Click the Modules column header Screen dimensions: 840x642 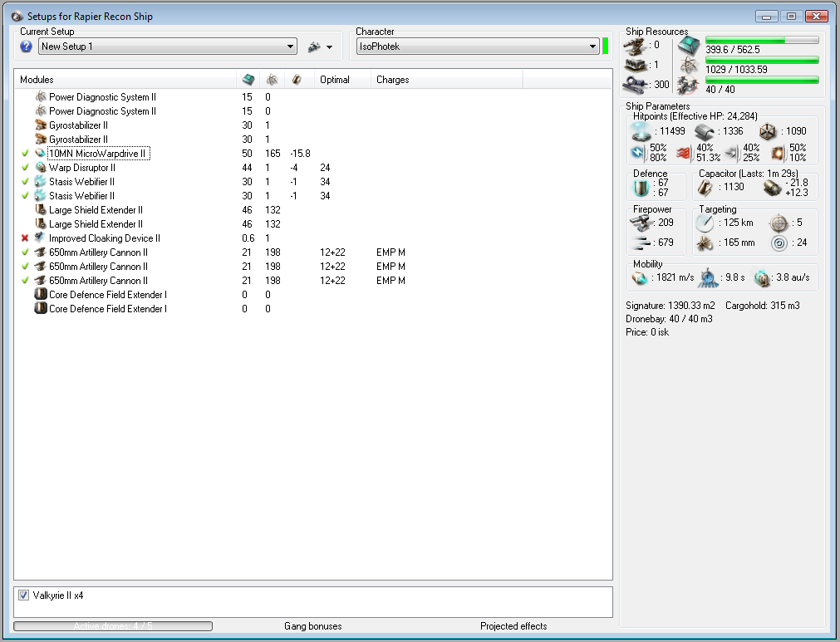pyautogui.click(x=125, y=80)
